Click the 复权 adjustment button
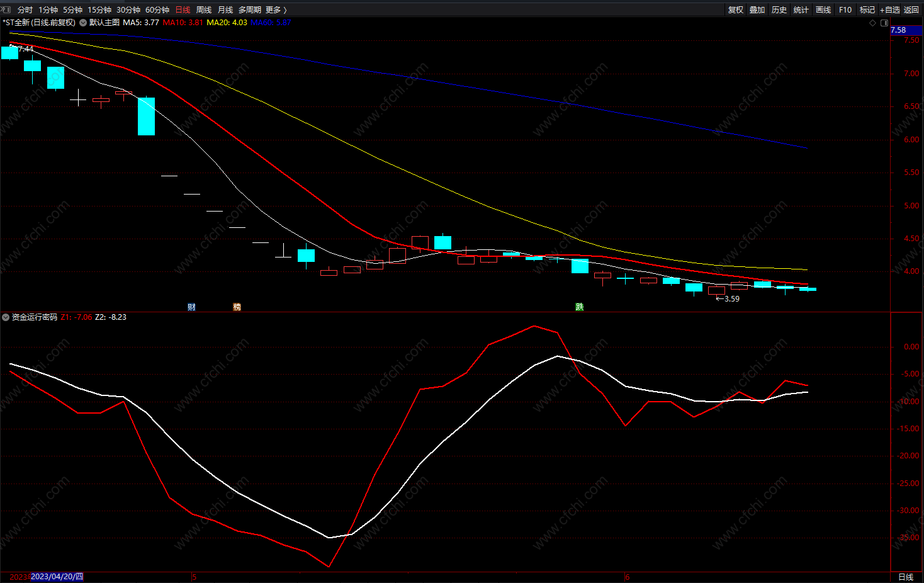Screen dimensions: 924x583 click(x=735, y=9)
